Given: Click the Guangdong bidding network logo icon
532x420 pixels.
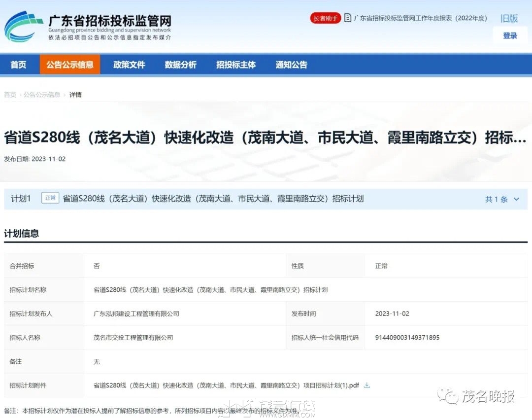Looking at the screenshot, I should click(x=23, y=27).
